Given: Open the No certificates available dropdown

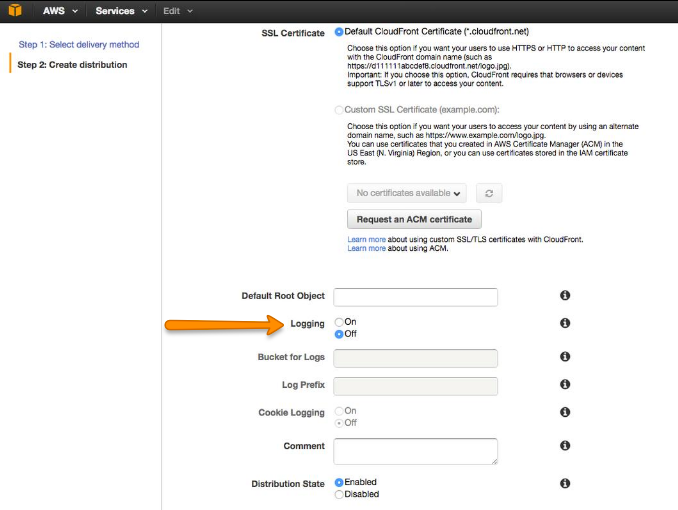Looking at the screenshot, I should pyautogui.click(x=407, y=193).
